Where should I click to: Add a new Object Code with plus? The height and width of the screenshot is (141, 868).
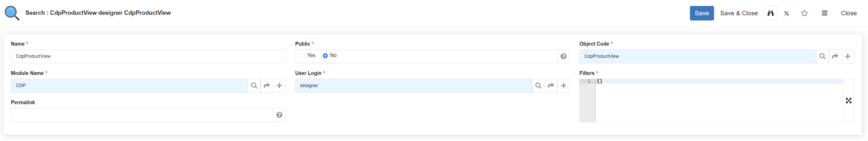point(848,56)
